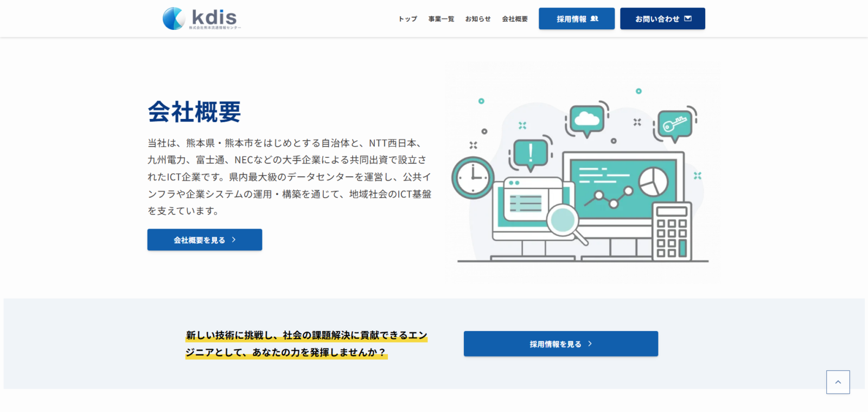Click the scroll-to-top arrow button
Image resolution: width=868 pixels, height=412 pixels.
(x=838, y=382)
